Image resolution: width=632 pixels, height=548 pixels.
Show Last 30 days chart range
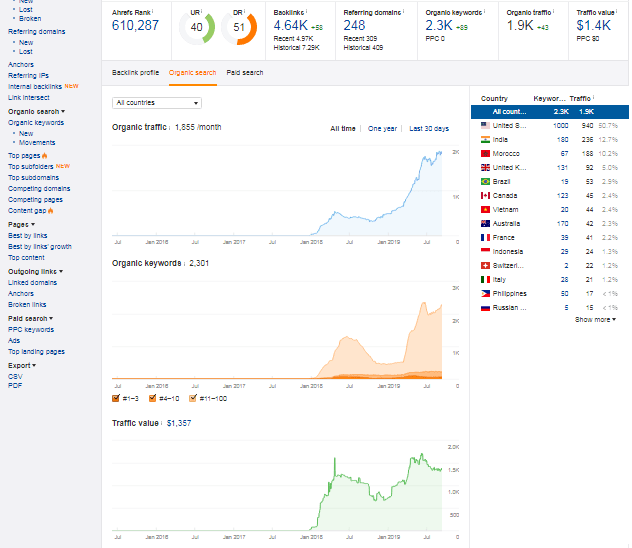pos(429,129)
